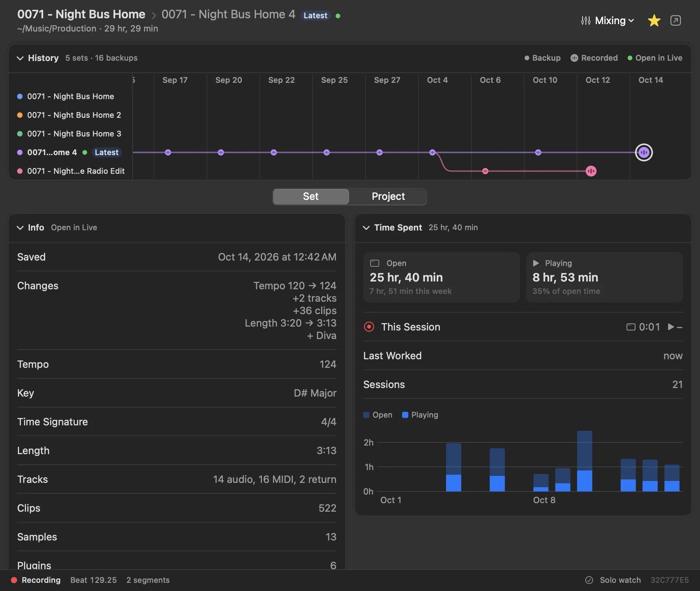The width and height of the screenshot is (700, 591).
Task: Click the Solo watch checkmark icon
Action: click(x=589, y=580)
